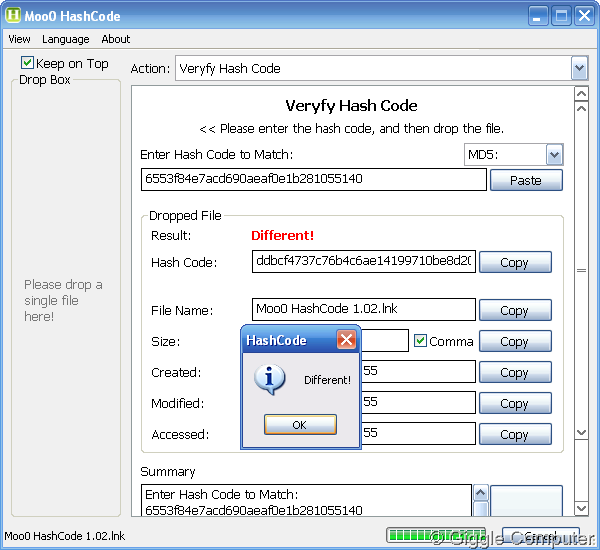This screenshot has height=550, width=600.
Task: Click main panel scrollbar second up arrow
Action: 581,108
